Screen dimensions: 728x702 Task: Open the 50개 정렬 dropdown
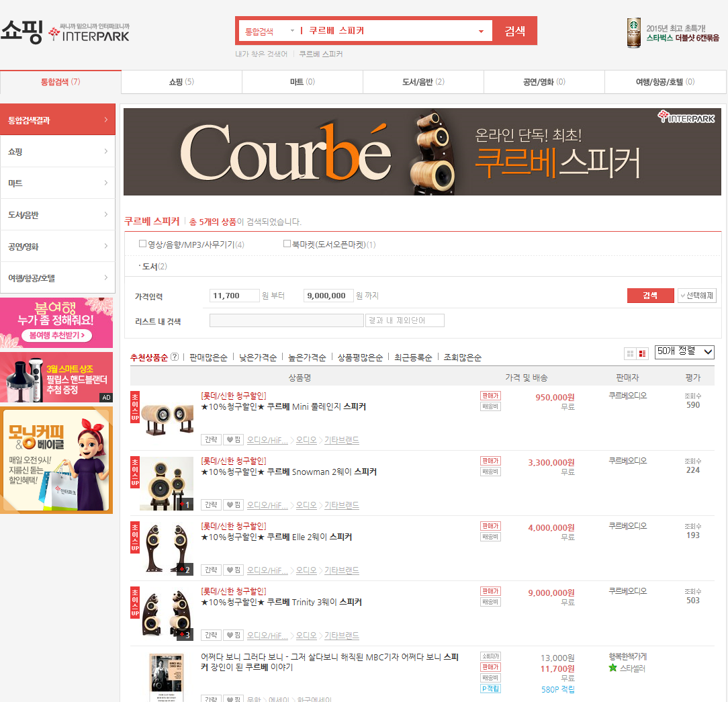coord(684,352)
